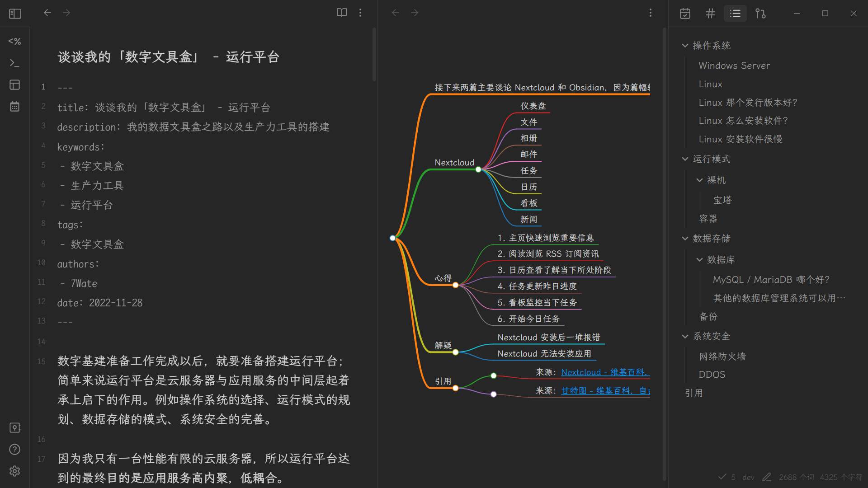Open the help icon near bottom left
Viewport: 868px width, 488px height.
pyautogui.click(x=15, y=450)
